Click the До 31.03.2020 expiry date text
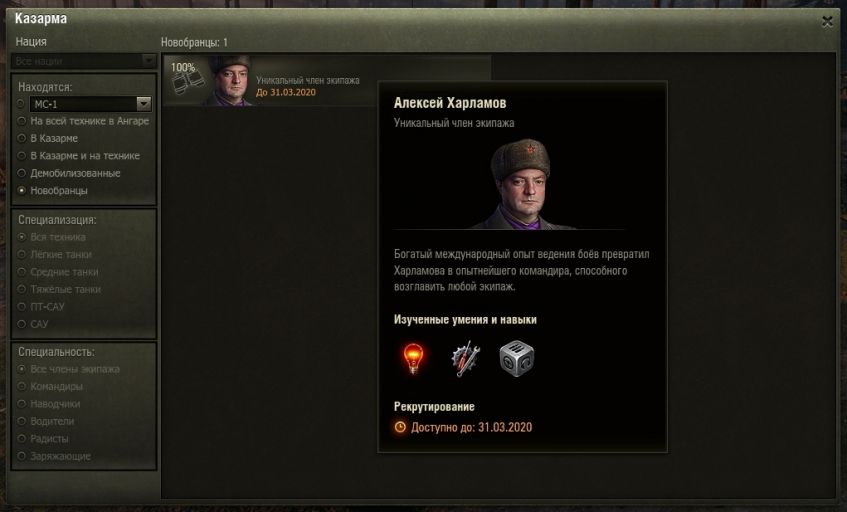The width and height of the screenshot is (847, 512). (286, 92)
